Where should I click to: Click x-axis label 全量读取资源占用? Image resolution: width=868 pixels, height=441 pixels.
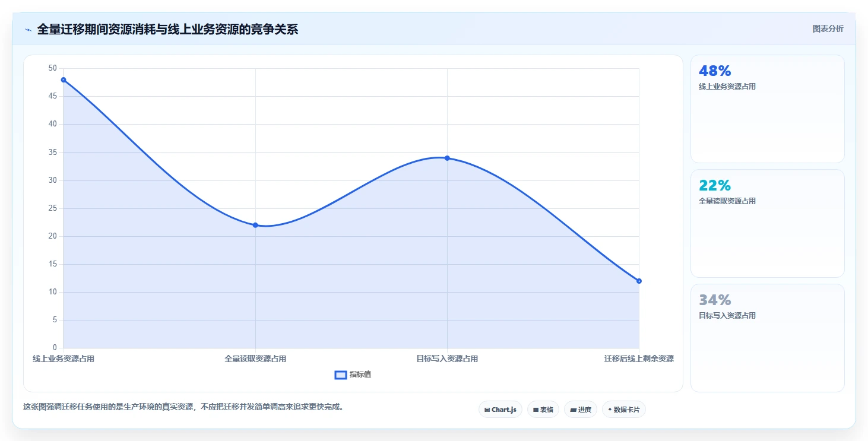255,358
